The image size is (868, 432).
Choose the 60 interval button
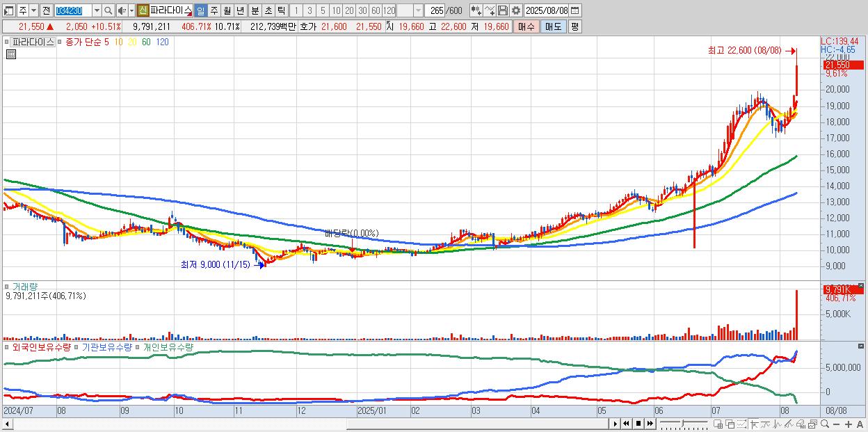click(x=376, y=10)
